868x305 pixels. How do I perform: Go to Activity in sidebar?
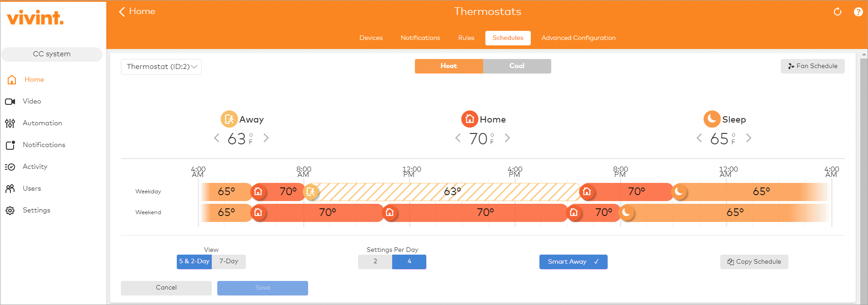[35, 167]
